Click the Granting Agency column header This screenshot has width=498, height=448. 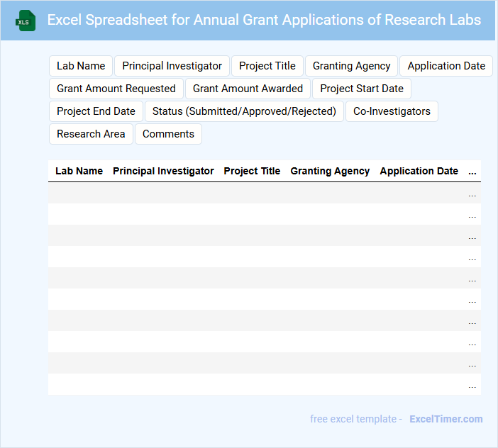pos(330,171)
